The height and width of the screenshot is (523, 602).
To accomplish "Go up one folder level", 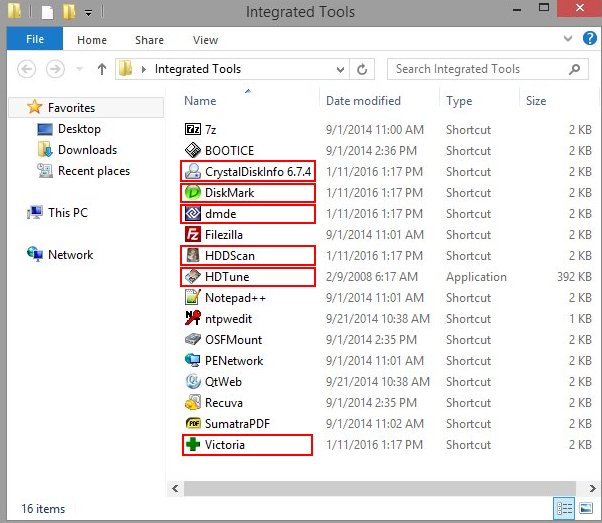I will (102, 69).
